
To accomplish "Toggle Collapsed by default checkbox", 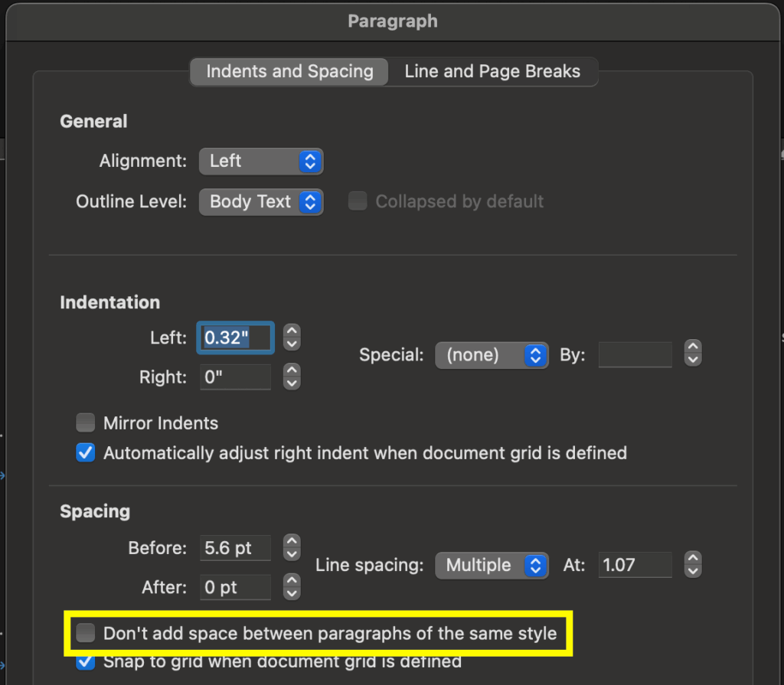I will [x=358, y=201].
